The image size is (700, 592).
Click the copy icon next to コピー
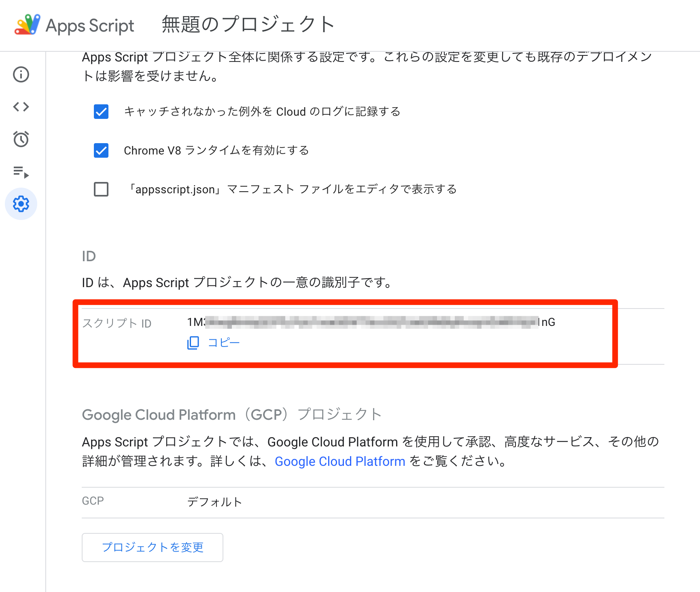(x=193, y=343)
